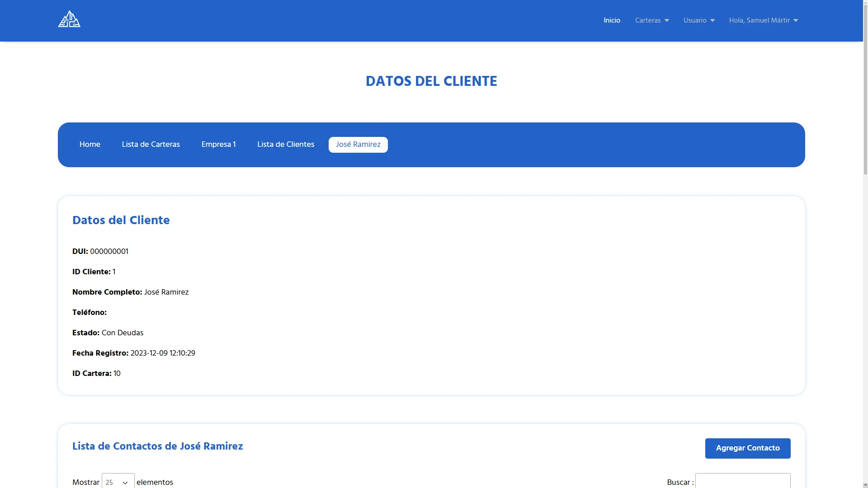The width and height of the screenshot is (868, 488).
Task: Click the triangle logo in the navbar
Action: coord(69,19)
